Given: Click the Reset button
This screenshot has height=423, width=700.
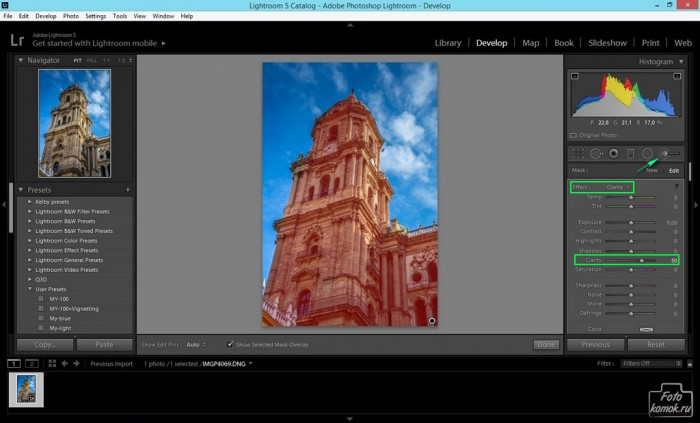Looking at the screenshot, I should 656,344.
